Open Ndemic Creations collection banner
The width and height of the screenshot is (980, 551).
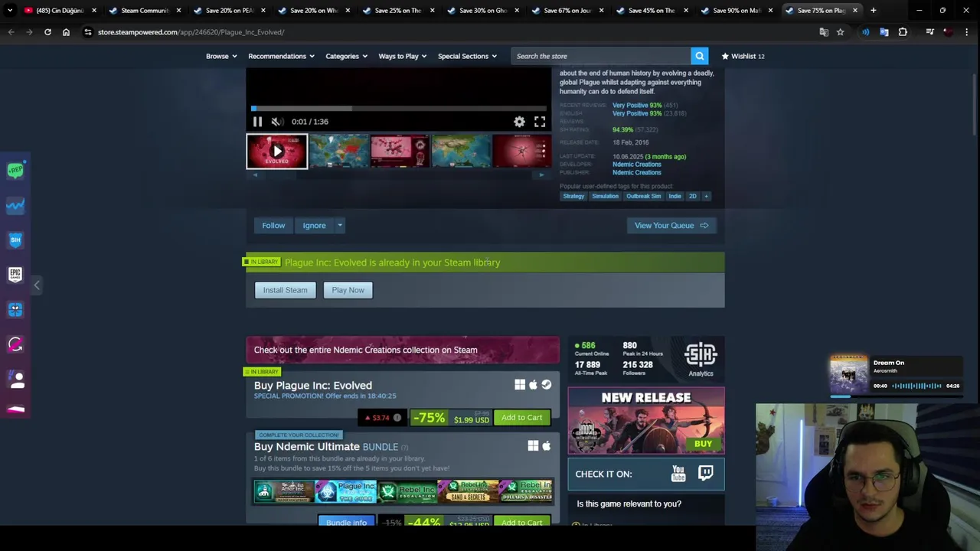click(403, 350)
